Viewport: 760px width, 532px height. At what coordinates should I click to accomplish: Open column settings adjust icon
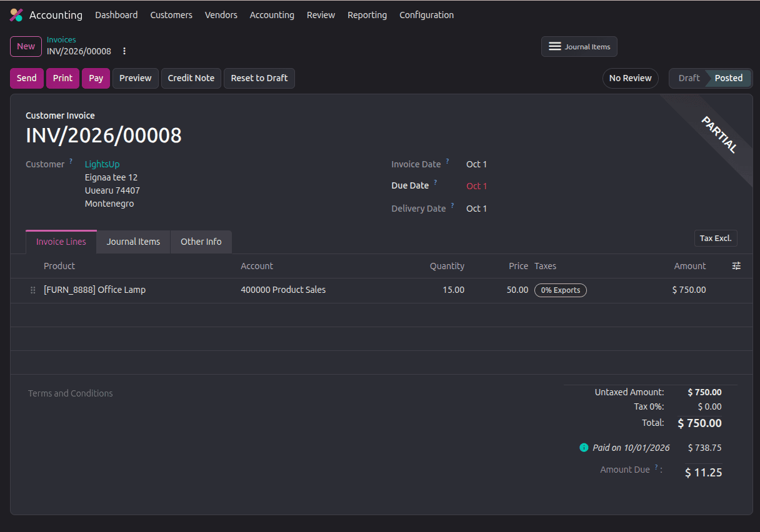point(736,266)
